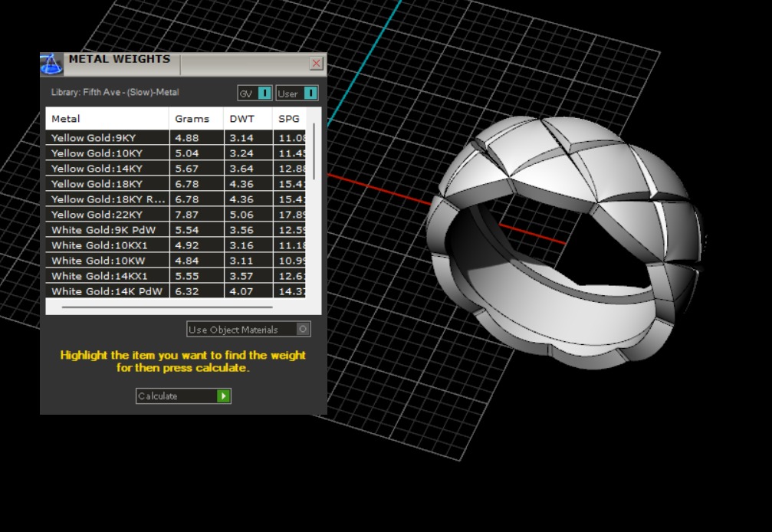Click the Calculate button

(x=183, y=396)
